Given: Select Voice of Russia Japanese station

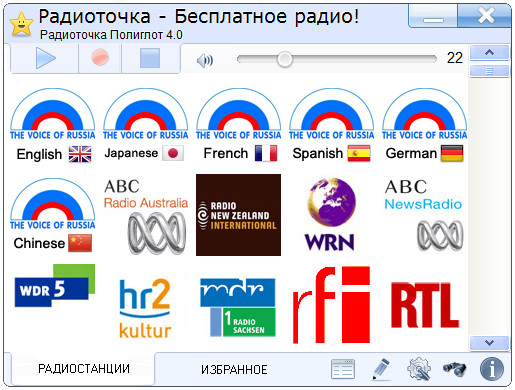Looking at the screenshot, I should 145,125.
